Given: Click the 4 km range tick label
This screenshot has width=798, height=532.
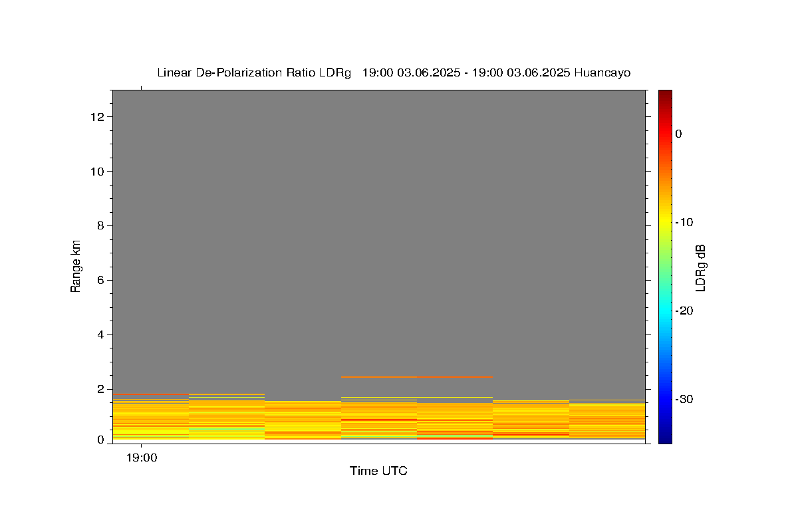Looking at the screenshot, I should coord(102,334).
